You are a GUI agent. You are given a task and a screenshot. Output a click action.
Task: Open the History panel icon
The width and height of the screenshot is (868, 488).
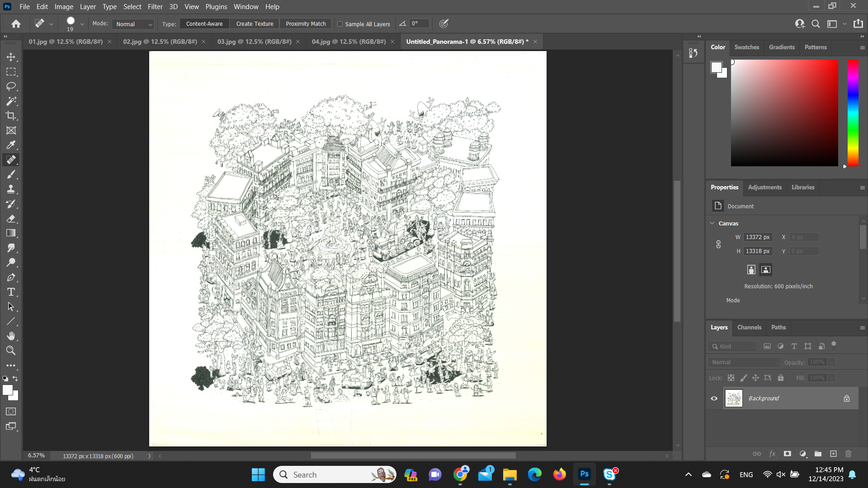(693, 53)
